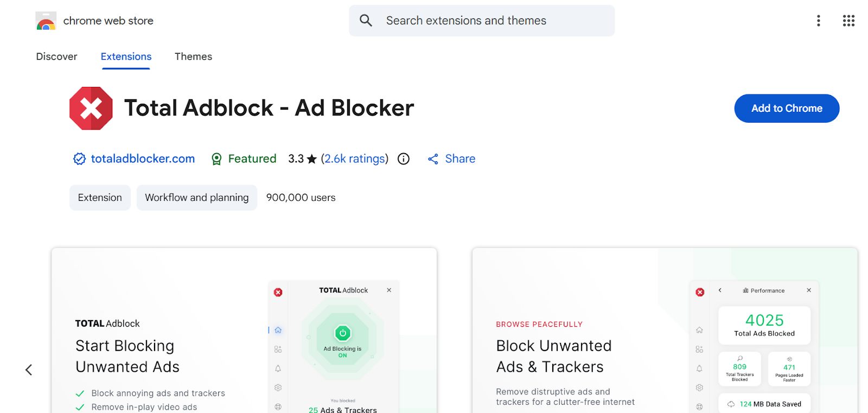Open the Themes tab

click(x=193, y=56)
